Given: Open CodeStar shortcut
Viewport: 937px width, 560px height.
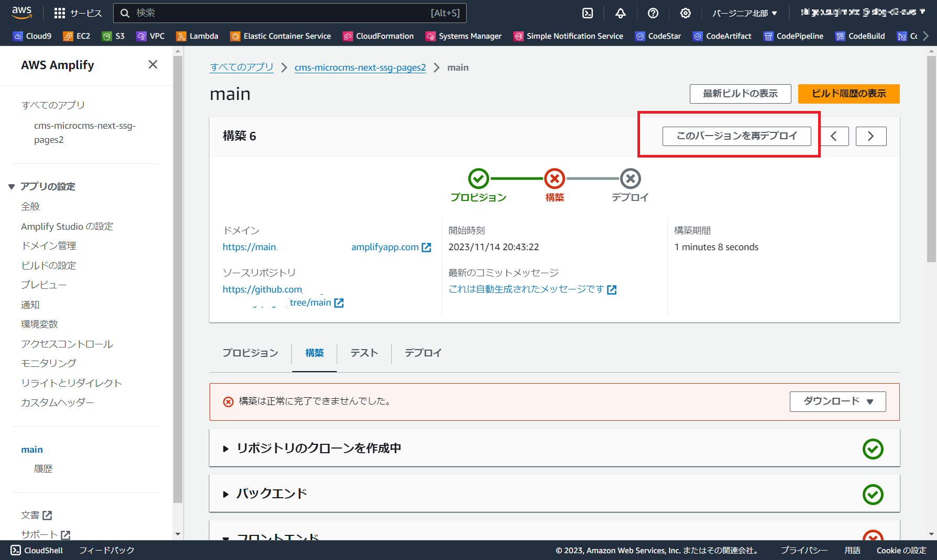Looking at the screenshot, I should (658, 36).
